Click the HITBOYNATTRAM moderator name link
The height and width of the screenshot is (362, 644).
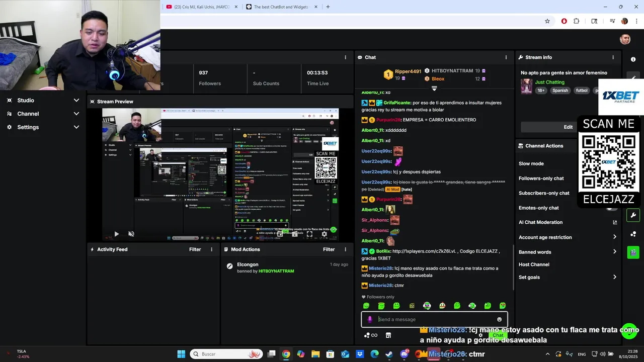[x=276, y=271]
